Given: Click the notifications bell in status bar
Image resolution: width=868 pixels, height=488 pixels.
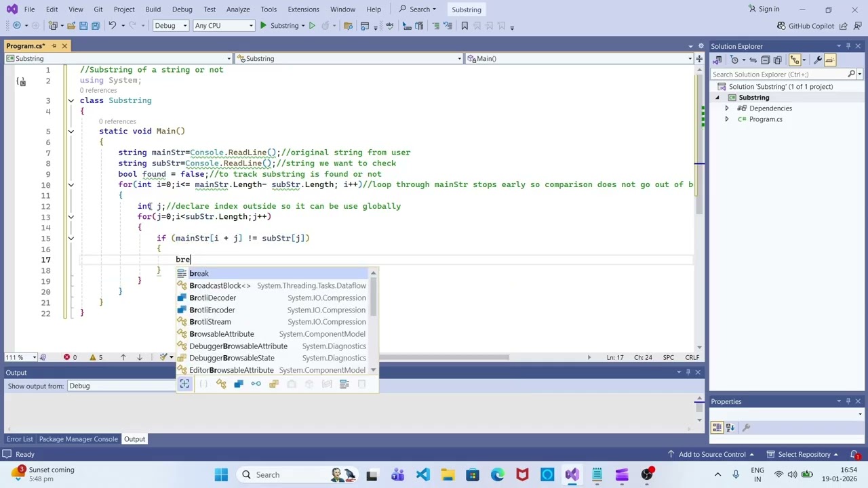Looking at the screenshot, I should pos(854,455).
